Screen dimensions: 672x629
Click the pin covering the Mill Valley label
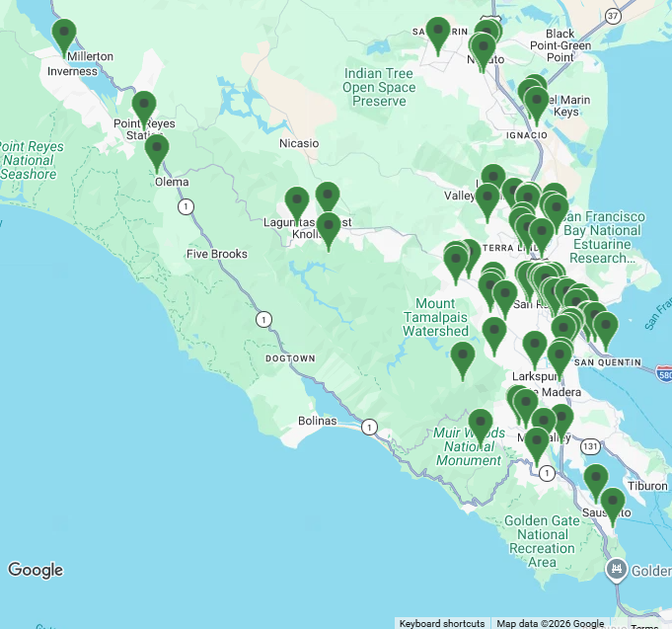(537, 447)
